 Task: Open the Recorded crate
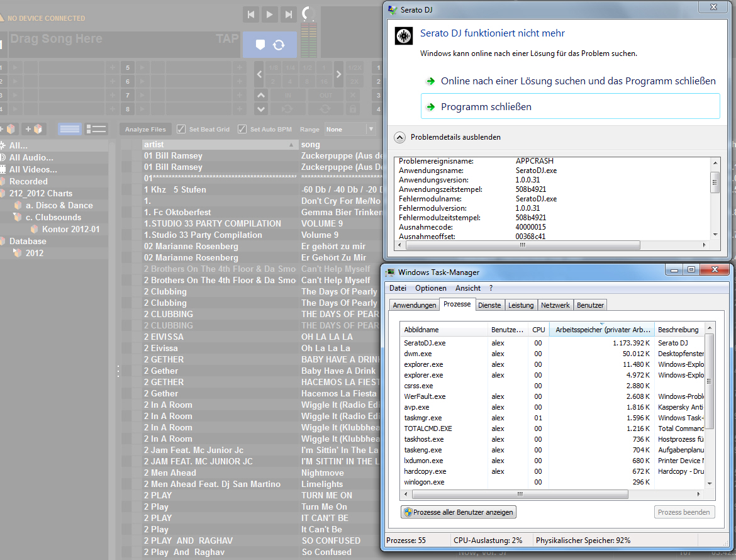28,181
